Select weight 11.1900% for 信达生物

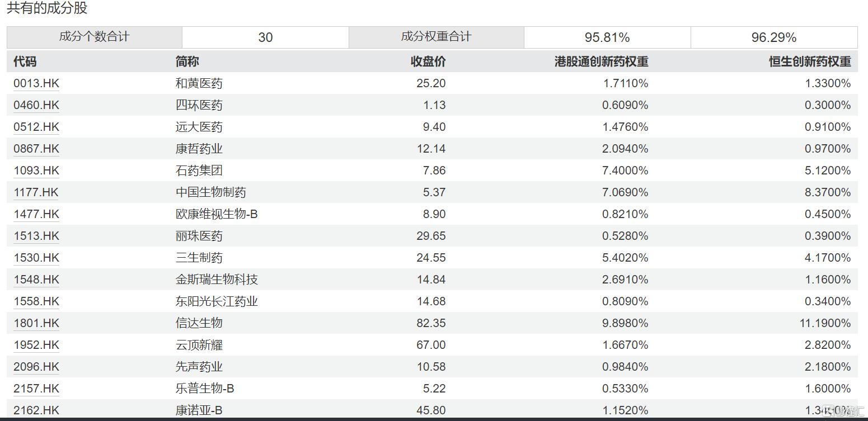click(x=825, y=323)
